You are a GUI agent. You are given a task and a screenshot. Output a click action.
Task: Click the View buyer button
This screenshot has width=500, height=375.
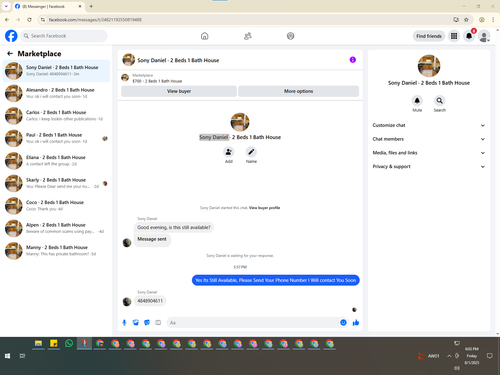(x=179, y=91)
